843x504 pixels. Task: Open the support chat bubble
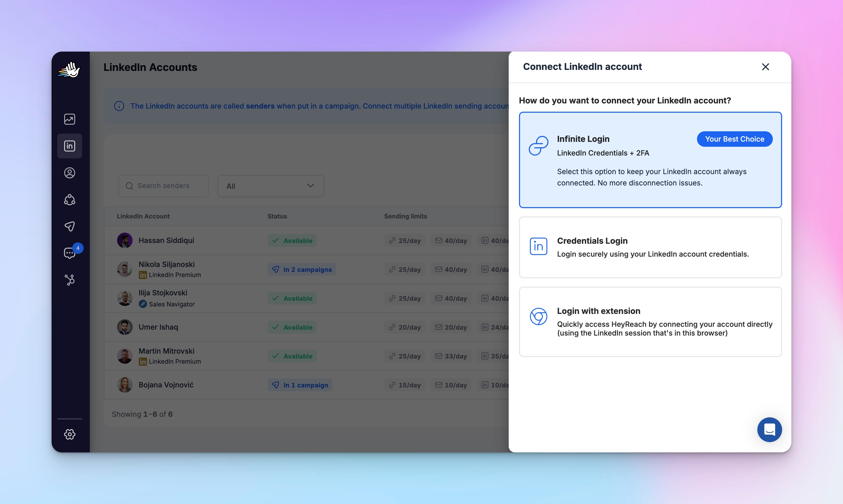(x=769, y=430)
